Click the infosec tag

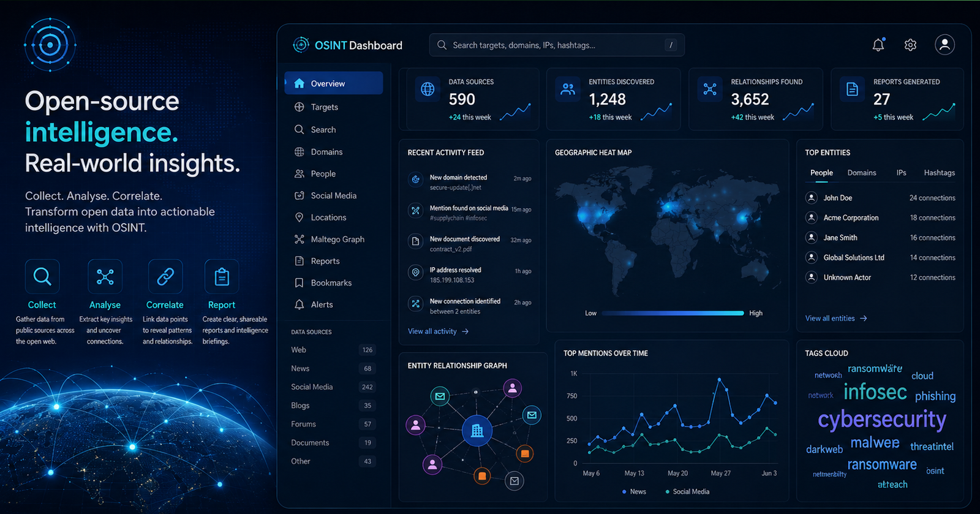click(x=875, y=391)
